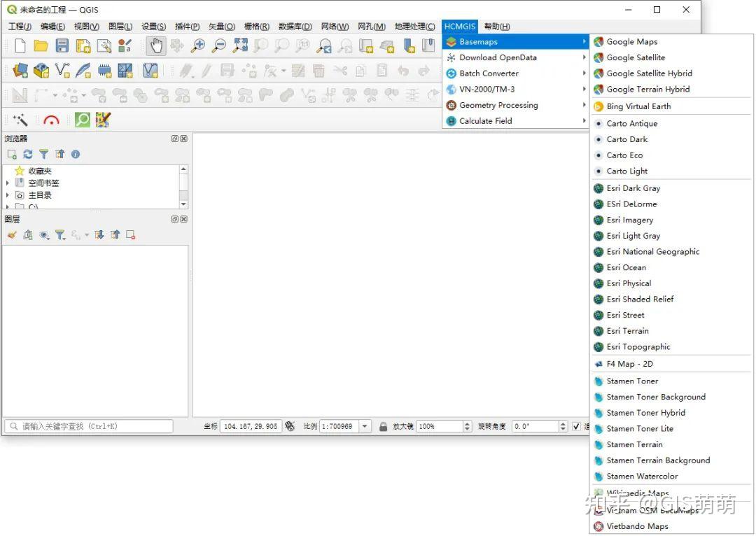Image resolution: width=756 pixels, height=536 pixels.
Task: Choose Bing Virtual Earth basemap
Action: (671, 106)
